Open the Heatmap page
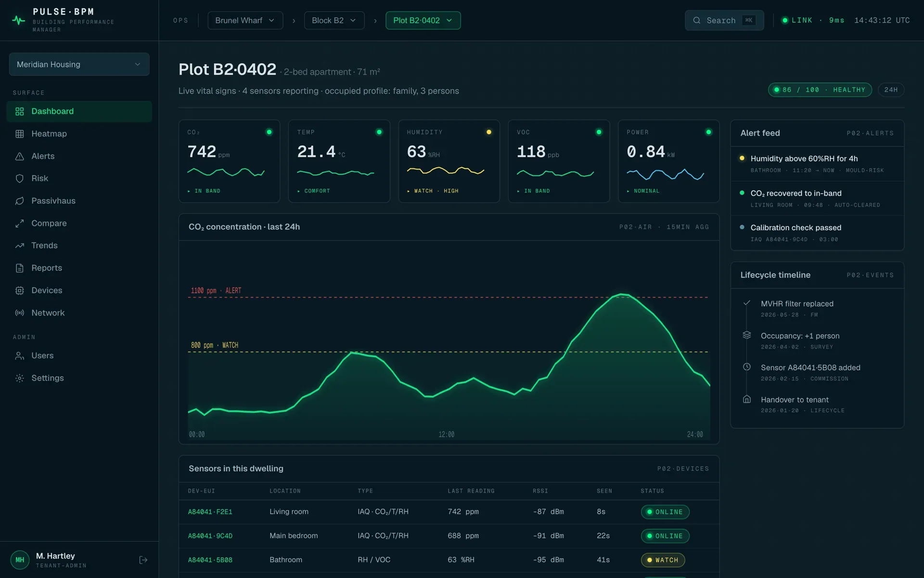The image size is (924, 578). click(x=79, y=134)
